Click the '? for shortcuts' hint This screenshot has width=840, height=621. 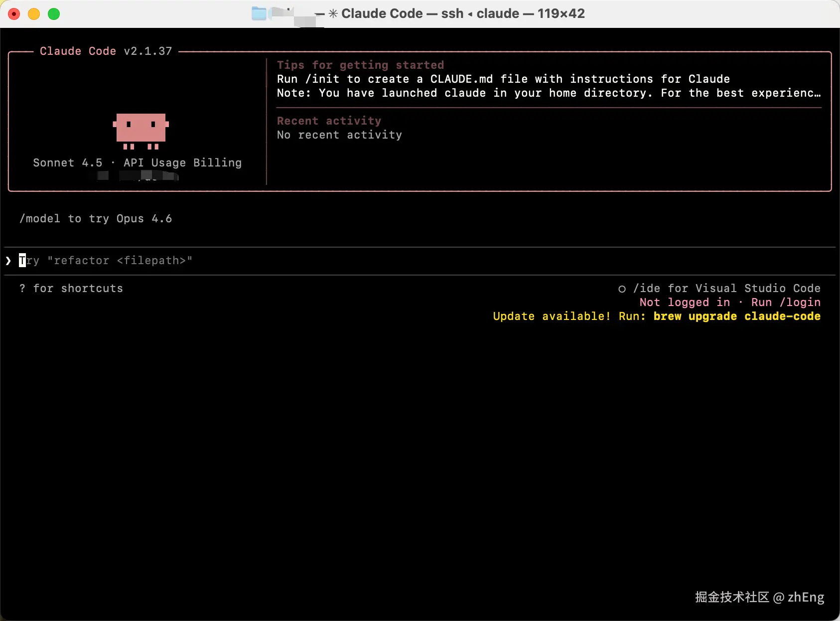point(71,289)
